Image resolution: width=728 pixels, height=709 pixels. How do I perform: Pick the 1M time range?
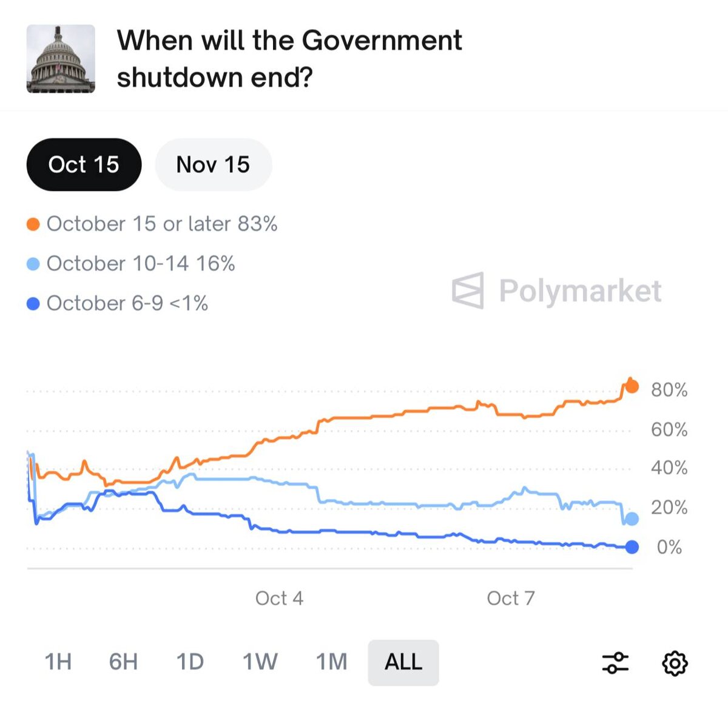(331, 662)
